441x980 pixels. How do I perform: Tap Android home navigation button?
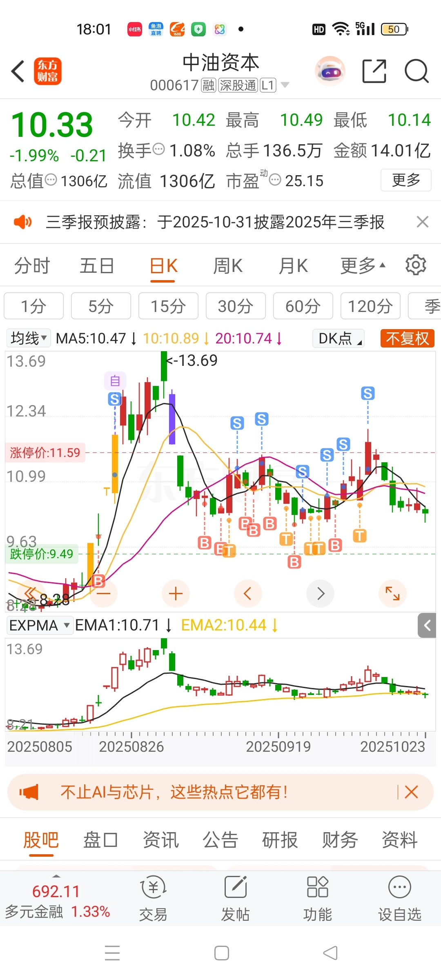click(221, 953)
